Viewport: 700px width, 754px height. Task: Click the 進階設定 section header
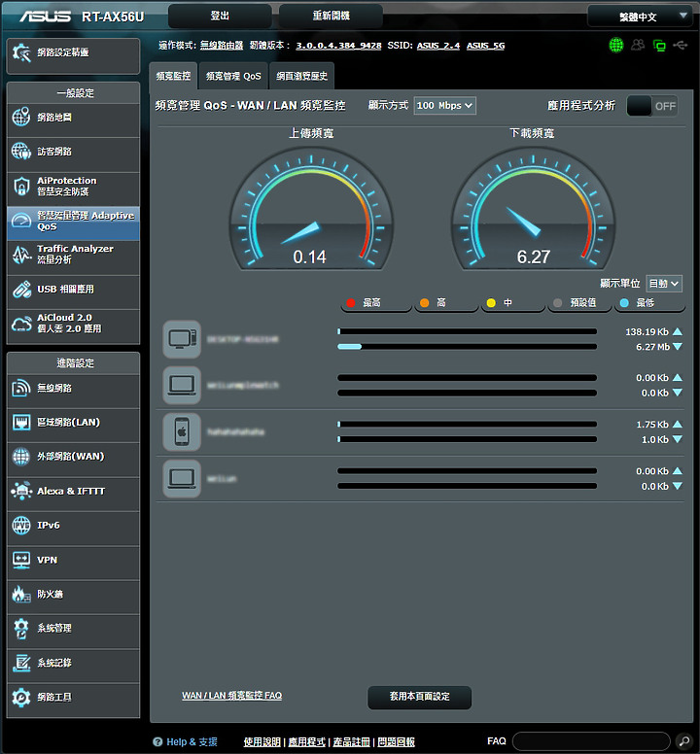coord(74,363)
